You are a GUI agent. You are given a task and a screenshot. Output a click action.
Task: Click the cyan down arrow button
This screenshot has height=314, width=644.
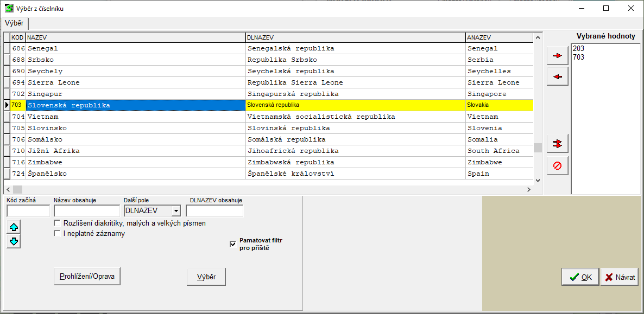coord(14,241)
